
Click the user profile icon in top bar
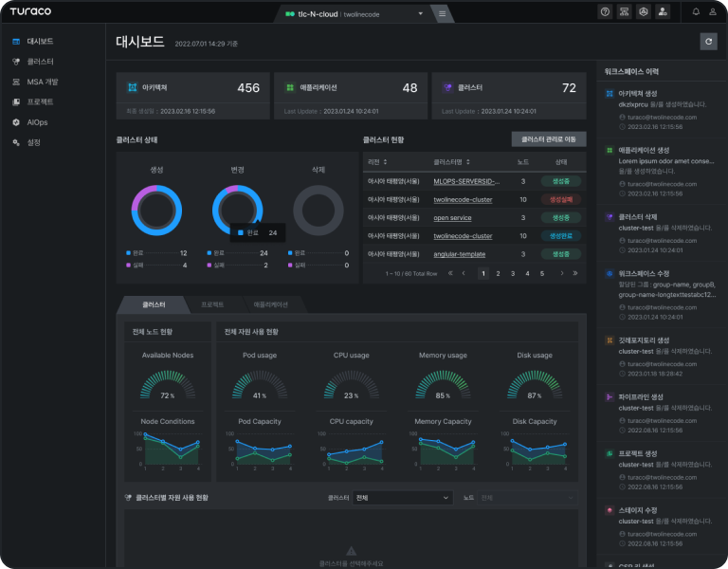[713, 13]
